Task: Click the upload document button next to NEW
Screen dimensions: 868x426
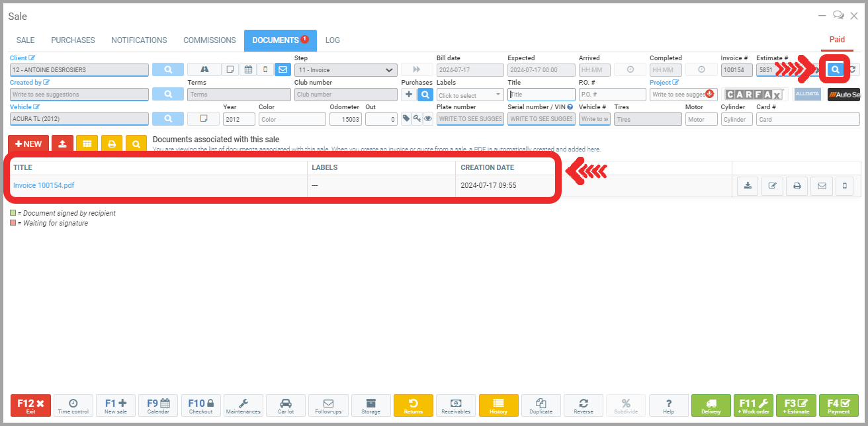Action: (62, 144)
